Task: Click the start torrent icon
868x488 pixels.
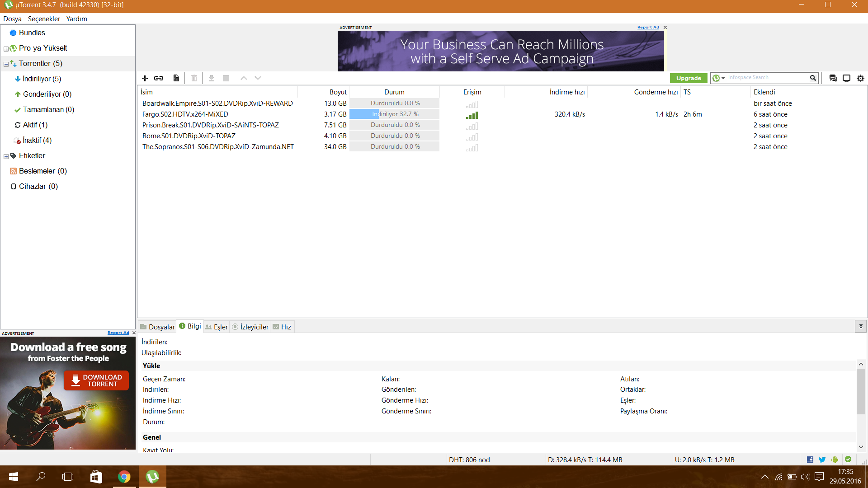Action: [212, 78]
